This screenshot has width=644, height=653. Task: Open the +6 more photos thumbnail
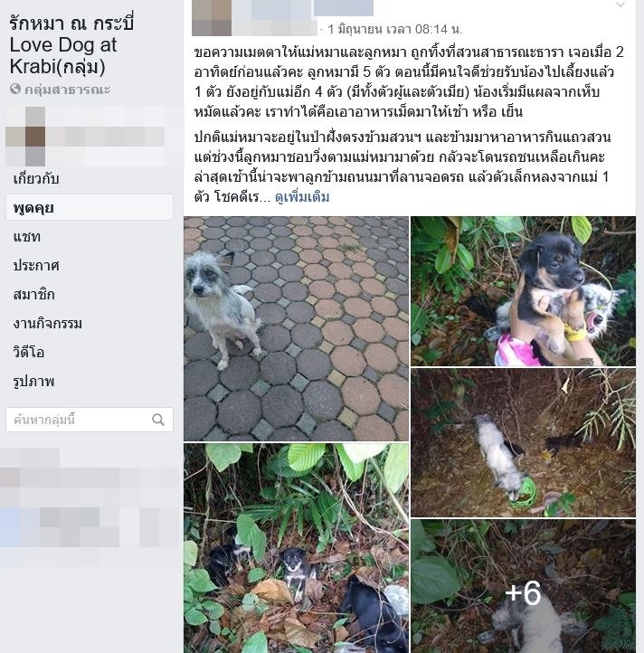tap(523, 586)
